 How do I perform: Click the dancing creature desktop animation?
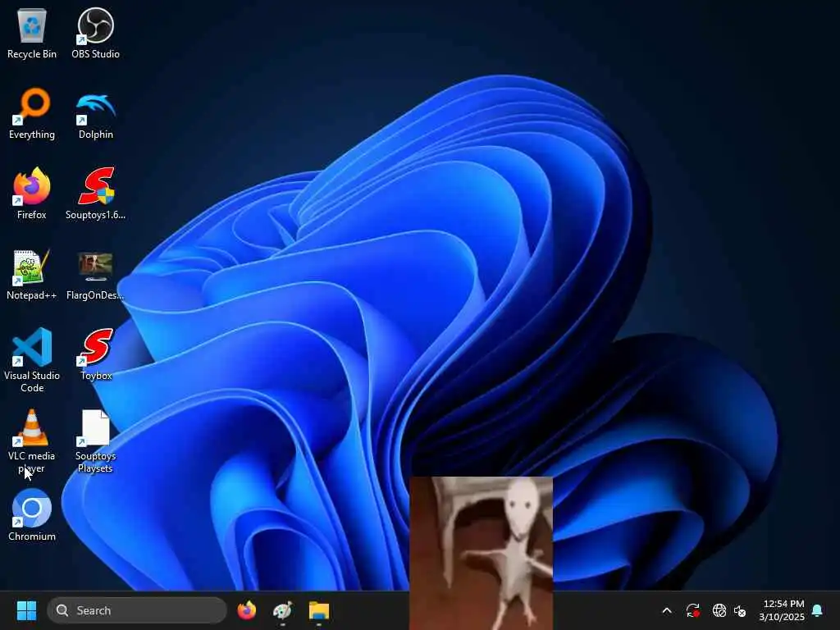click(x=481, y=553)
